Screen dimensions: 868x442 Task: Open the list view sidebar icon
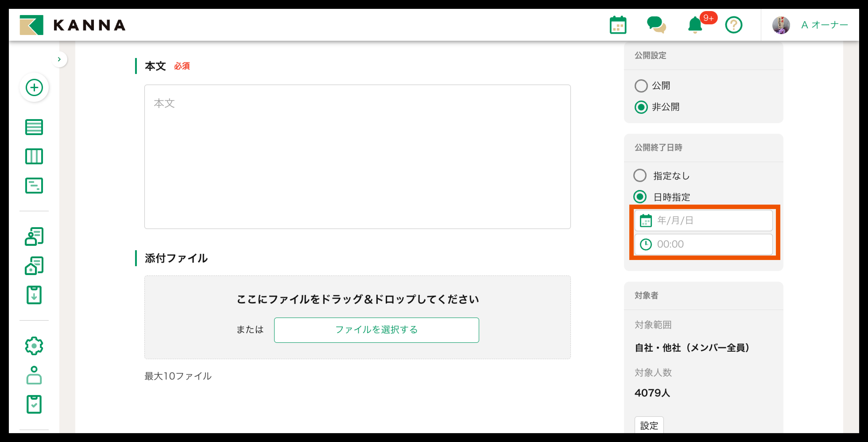(x=34, y=127)
